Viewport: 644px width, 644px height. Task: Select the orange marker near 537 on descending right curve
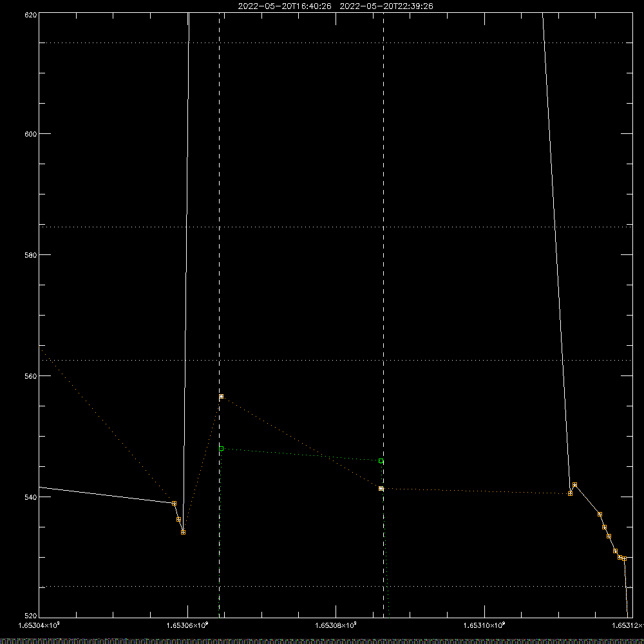click(600, 514)
